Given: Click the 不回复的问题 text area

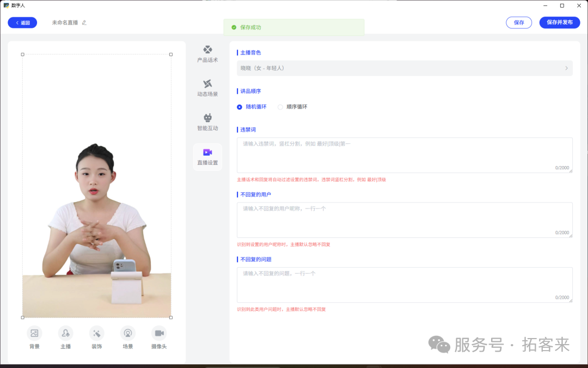Looking at the screenshot, I should [404, 285].
